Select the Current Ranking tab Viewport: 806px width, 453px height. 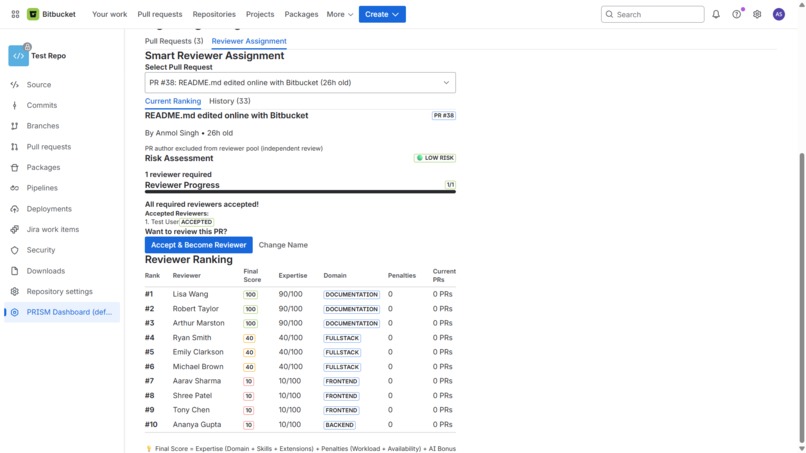pos(173,101)
